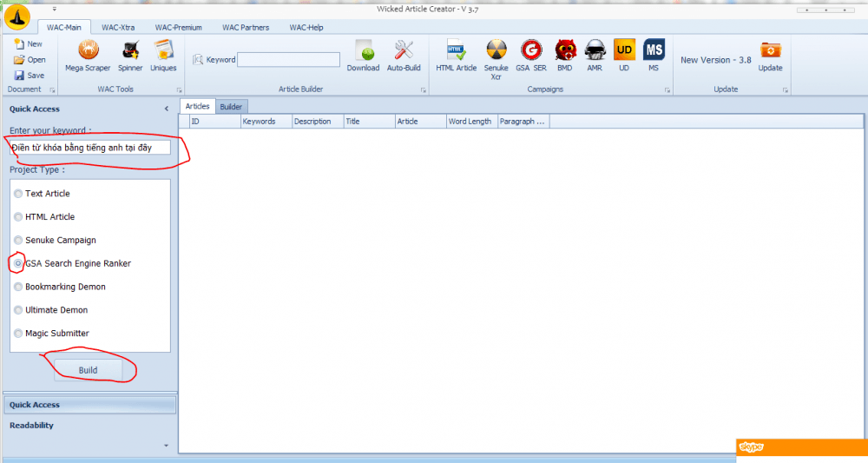The image size is (868, 463).
Task: Open the WAC-Help ribbon tab
Action: (x=306, y=27)
